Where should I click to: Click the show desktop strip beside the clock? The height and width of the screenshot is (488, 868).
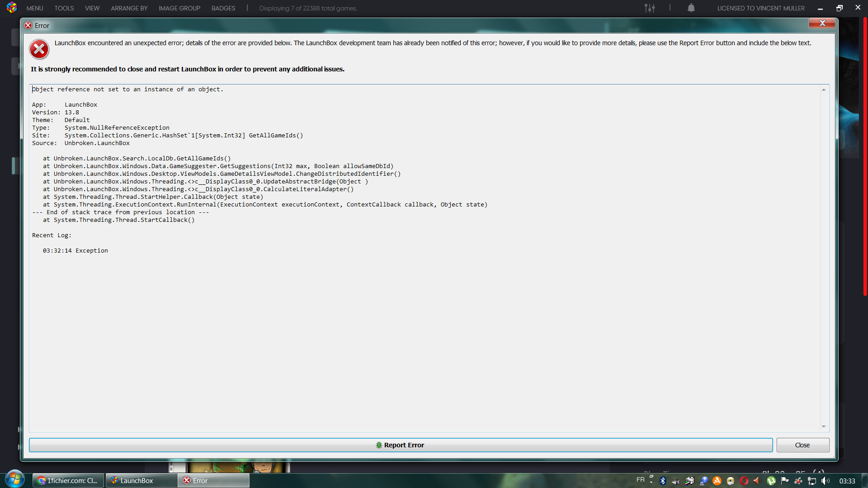pyautogui.click(x=864, y=481)
